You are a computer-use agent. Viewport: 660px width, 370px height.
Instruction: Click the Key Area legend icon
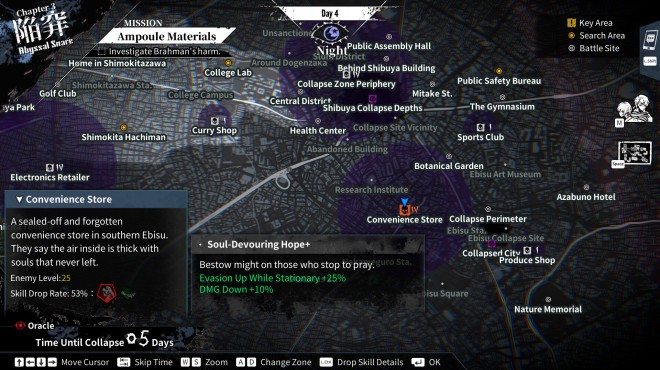tap(571, 23)
